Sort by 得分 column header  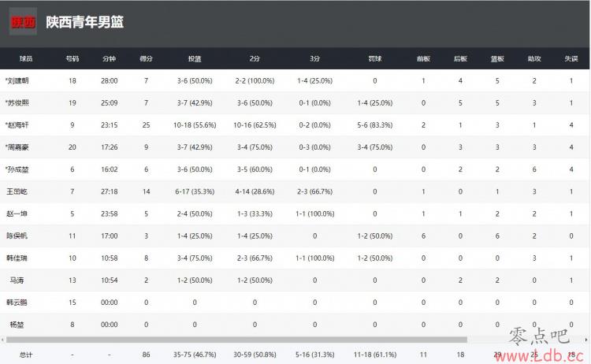pyautogui.click(x=146, y=58)
